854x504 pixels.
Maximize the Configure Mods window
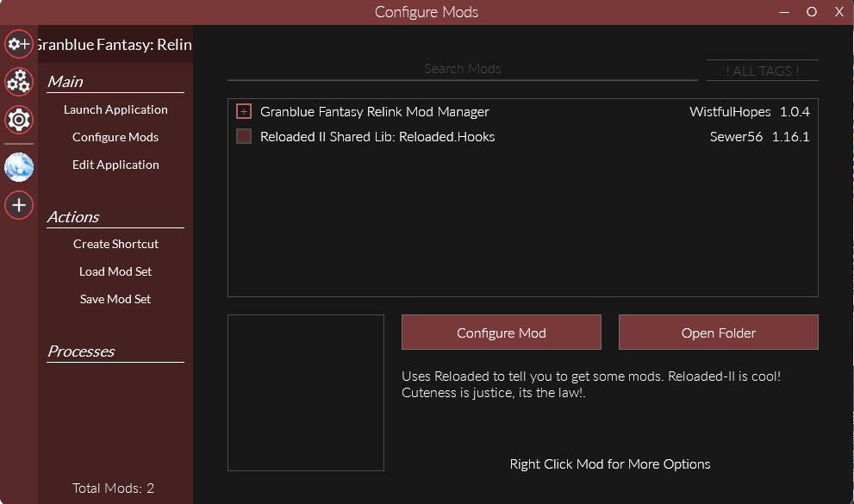(x=811, y=12)
